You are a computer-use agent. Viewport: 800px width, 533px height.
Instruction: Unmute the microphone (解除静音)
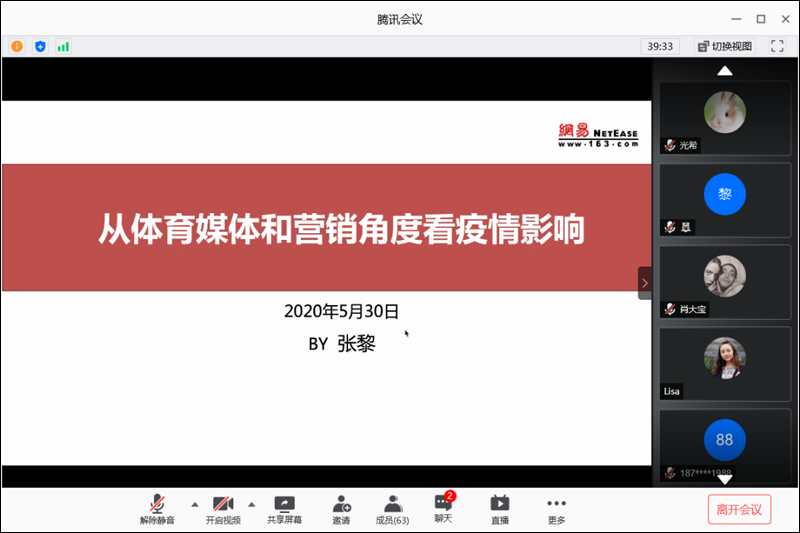(157, 509)
